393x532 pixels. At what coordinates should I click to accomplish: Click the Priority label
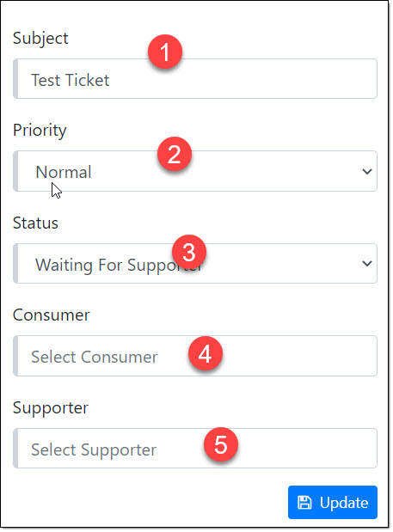[x=40, y=131]
